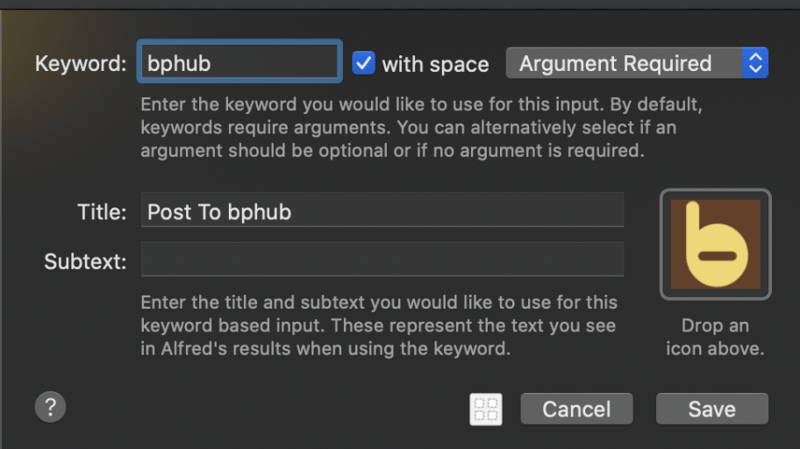Click the blue chevron arrows on argument popup
Screen dimensions: 800x449
[754, 63]
